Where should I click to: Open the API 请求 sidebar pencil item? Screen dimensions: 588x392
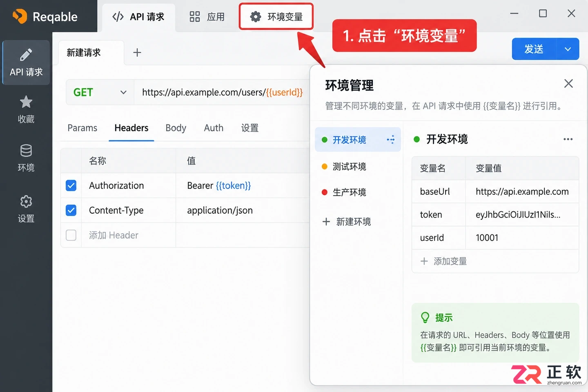click(x=26, y=62)
